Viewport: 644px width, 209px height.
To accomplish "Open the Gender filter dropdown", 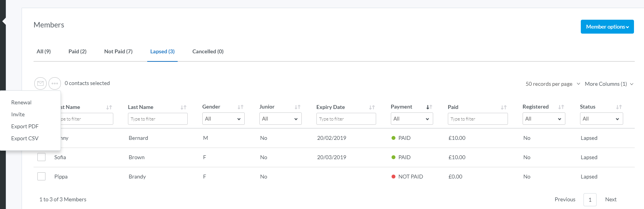I will [223, 119].
